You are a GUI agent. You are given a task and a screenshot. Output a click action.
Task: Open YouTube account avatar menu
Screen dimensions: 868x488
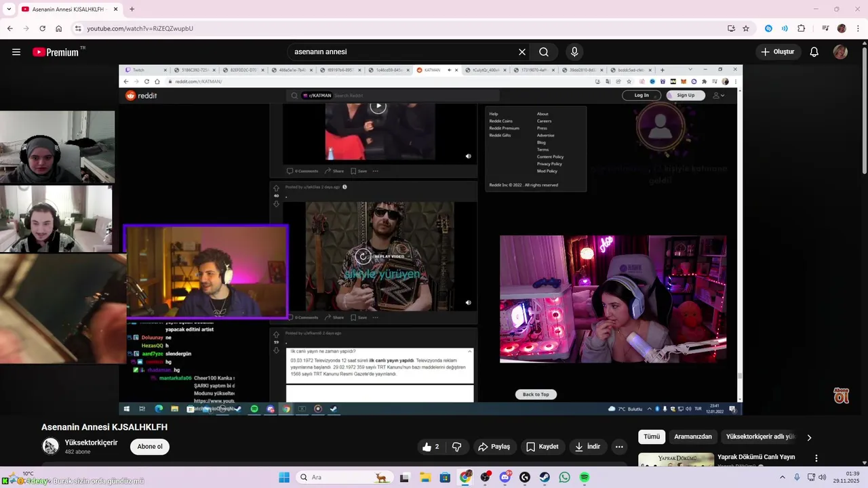point(840,52)
